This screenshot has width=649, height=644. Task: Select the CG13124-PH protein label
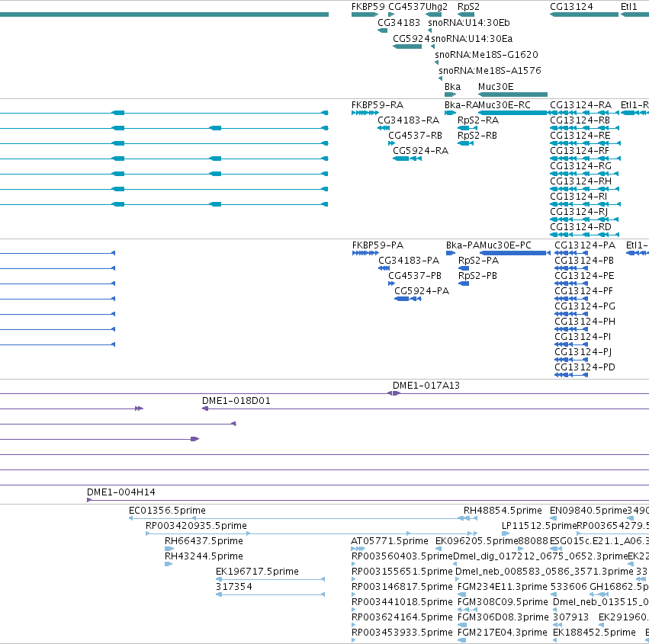click(585, 322)
